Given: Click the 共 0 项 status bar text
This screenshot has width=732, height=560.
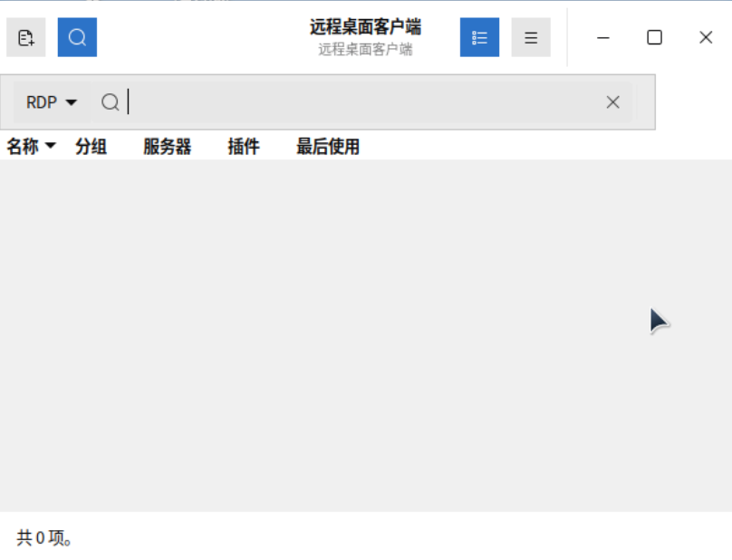Looking at the screenshot, I should pos(44,538).
